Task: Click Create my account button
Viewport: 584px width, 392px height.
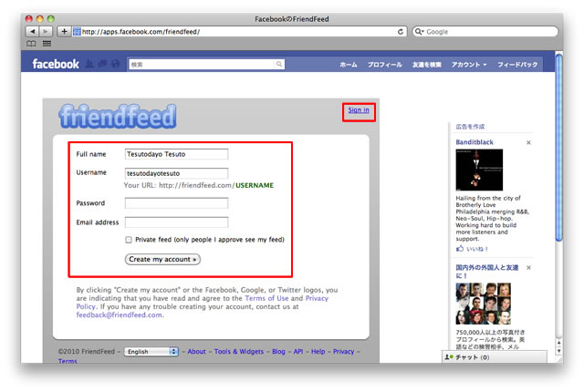Action: point(162,259)
